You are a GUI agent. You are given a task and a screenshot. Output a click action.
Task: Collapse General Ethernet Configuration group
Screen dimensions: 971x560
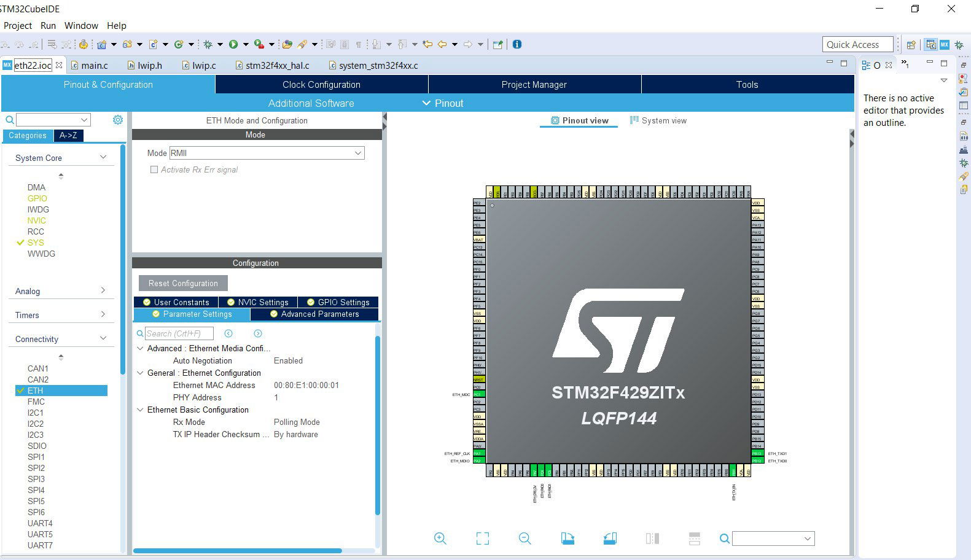[140, 373]
